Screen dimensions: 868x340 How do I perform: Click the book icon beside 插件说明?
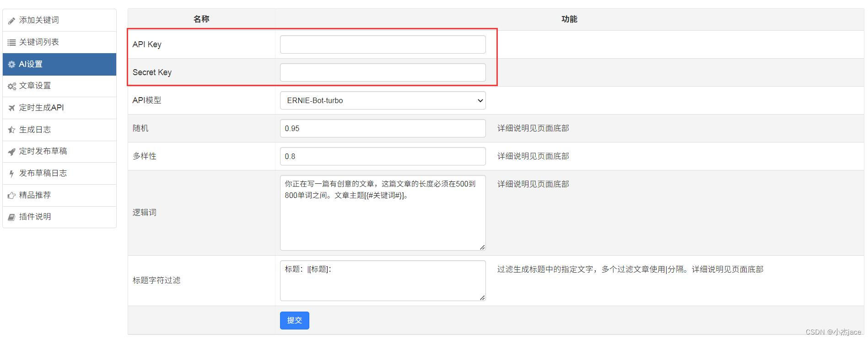[x=11, y=217]
